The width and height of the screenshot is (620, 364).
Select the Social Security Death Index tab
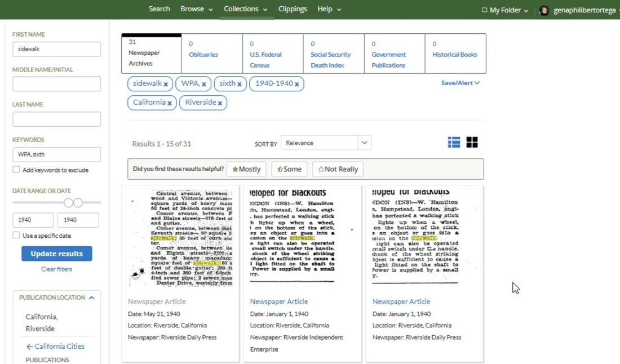tap(334, 54)
